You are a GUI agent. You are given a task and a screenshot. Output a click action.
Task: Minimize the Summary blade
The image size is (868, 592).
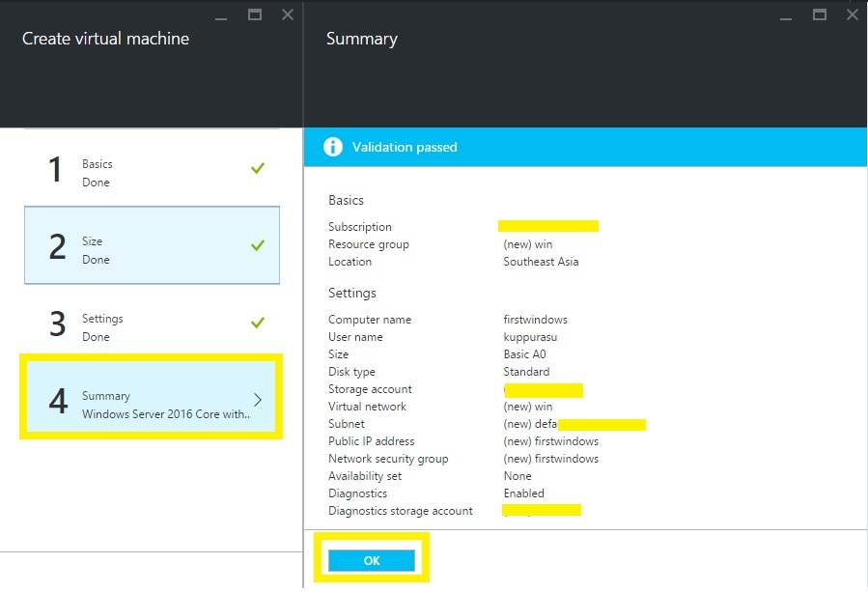pyautogui.click(x=788, y=15)
